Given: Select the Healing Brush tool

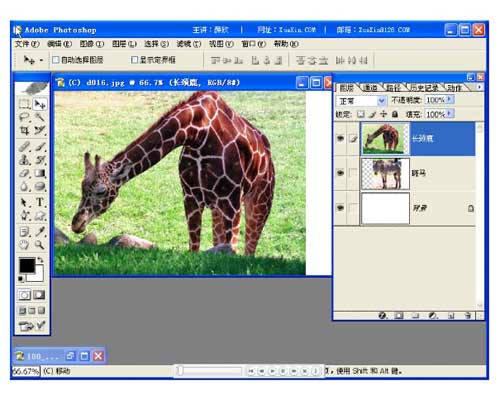Looking at the screenshot, I should 25,146.
